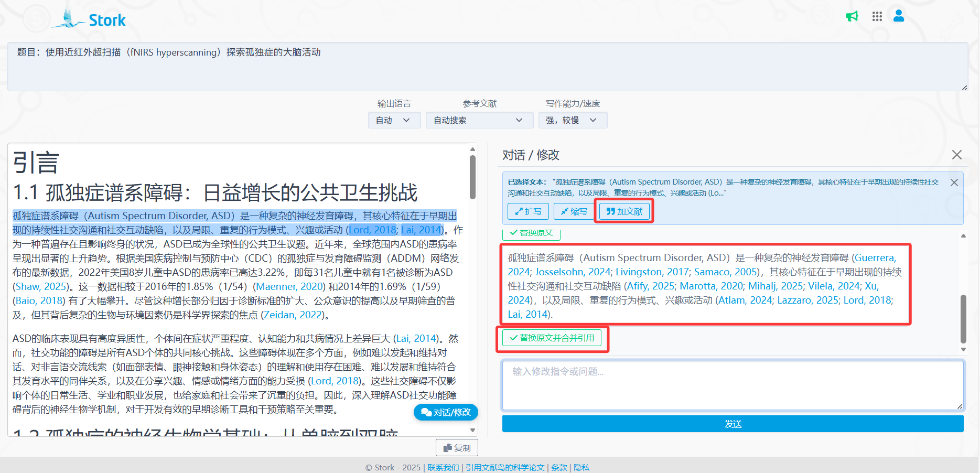Viewport: 980px width, 473px height.
Task: Click the Stork logo in header
Action: coord(90,19)
